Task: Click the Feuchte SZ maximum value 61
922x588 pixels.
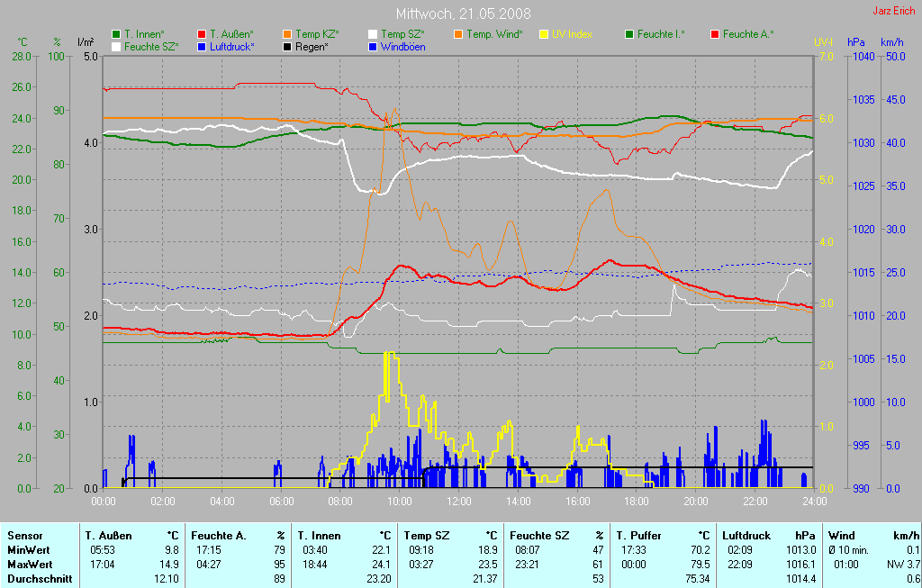Action: [599, 565]
